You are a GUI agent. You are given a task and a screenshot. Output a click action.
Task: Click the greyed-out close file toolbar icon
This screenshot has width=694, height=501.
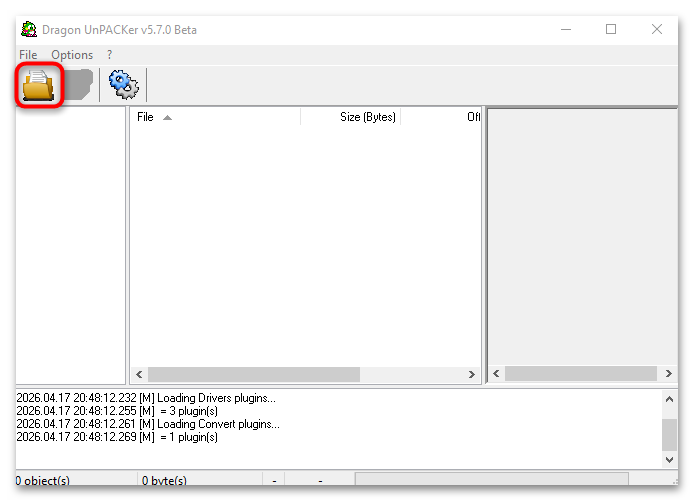[x=79, y=84]
